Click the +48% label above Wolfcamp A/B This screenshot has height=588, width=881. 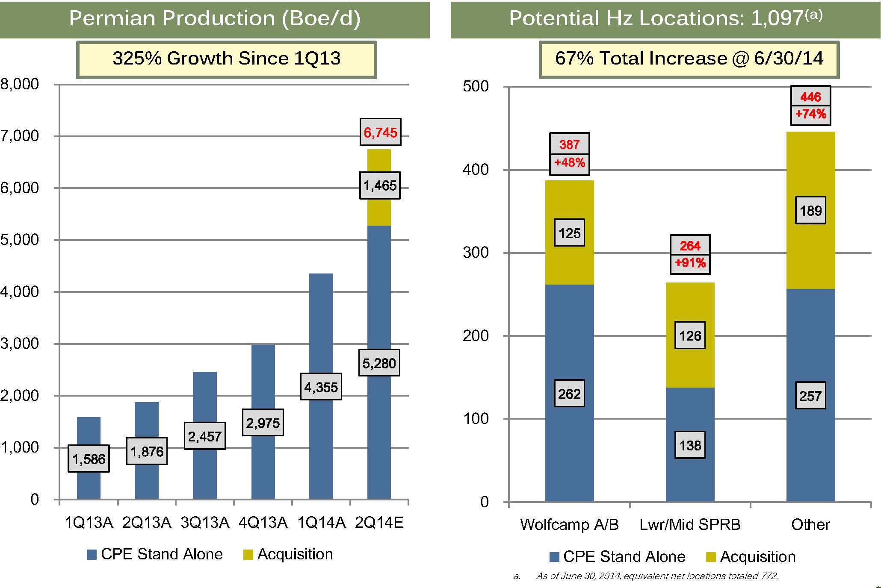[569, 163]
